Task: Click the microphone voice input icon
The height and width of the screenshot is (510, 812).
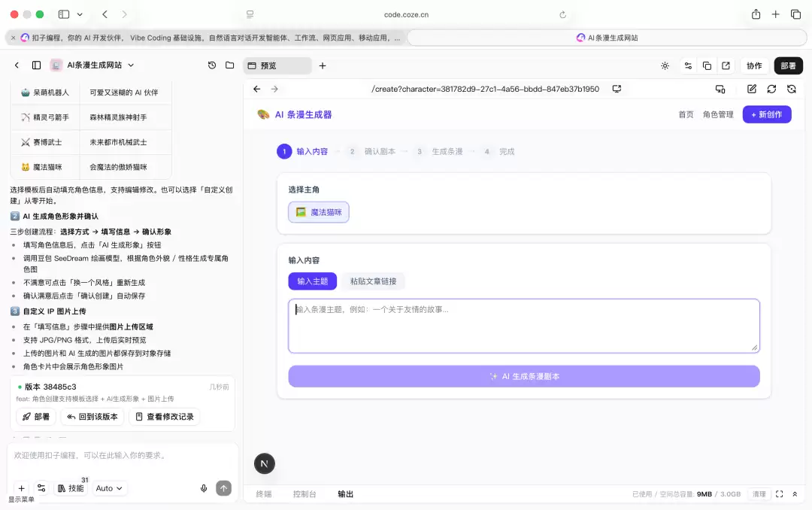Action: pos(204,488)
